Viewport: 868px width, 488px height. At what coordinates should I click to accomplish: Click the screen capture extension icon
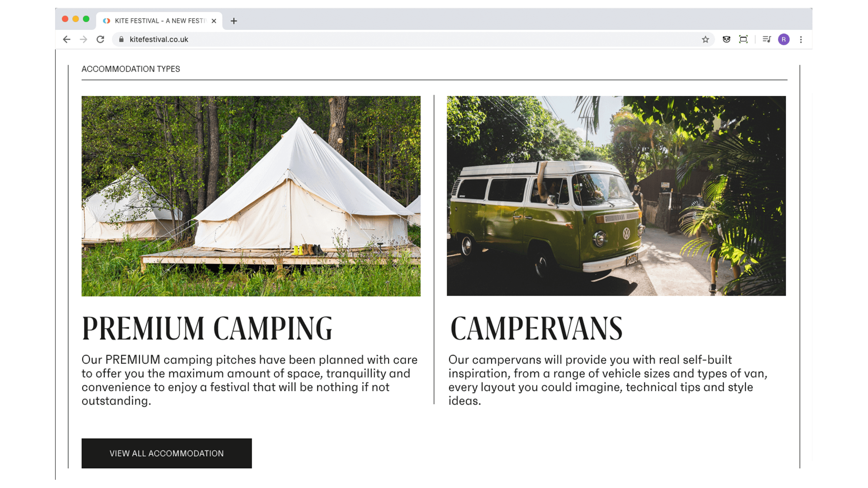[743, 39]
